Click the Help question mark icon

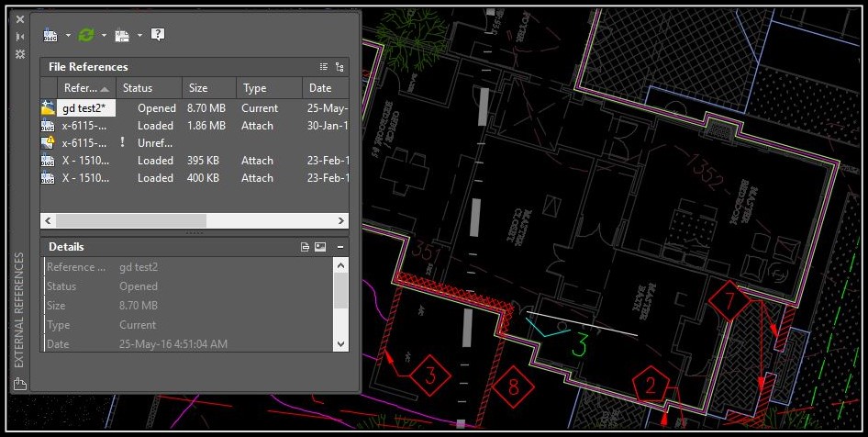158,35
